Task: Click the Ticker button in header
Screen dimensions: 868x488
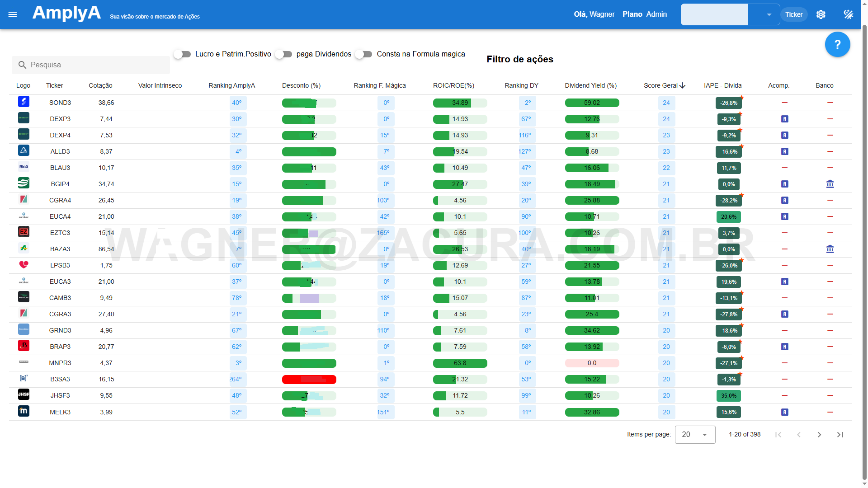Action: click(x=794, y=14)
